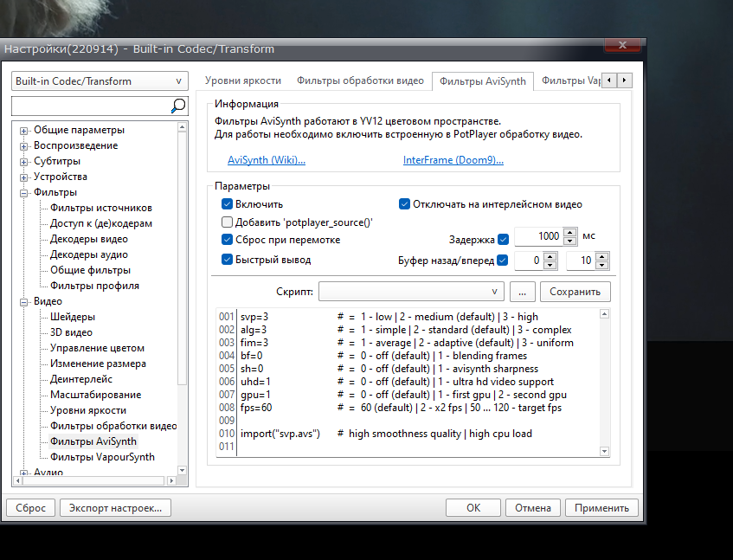This screenshot has height=560, width=733.
Task: Click the settings search input field
Action: click(x=91, y=106)
